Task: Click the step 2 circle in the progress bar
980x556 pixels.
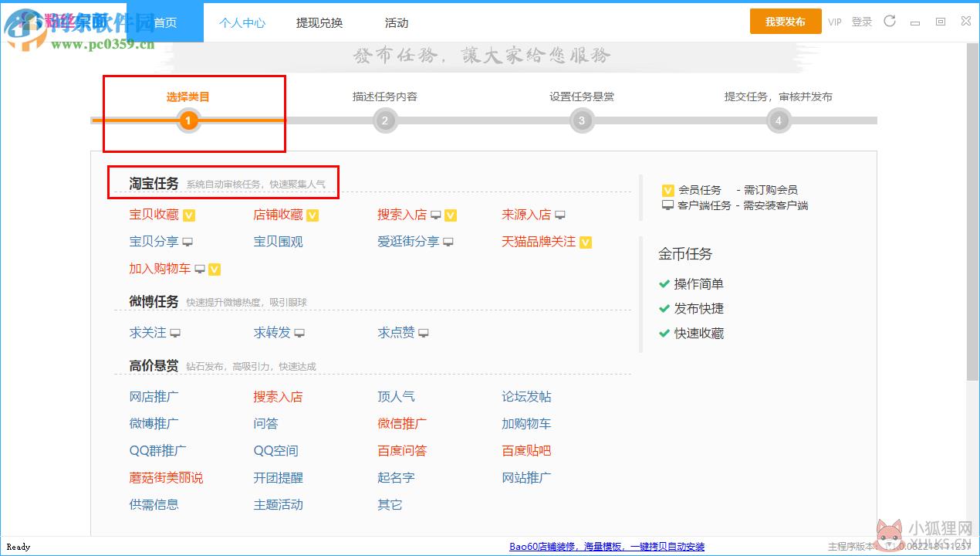Action: tap(384, 120)
